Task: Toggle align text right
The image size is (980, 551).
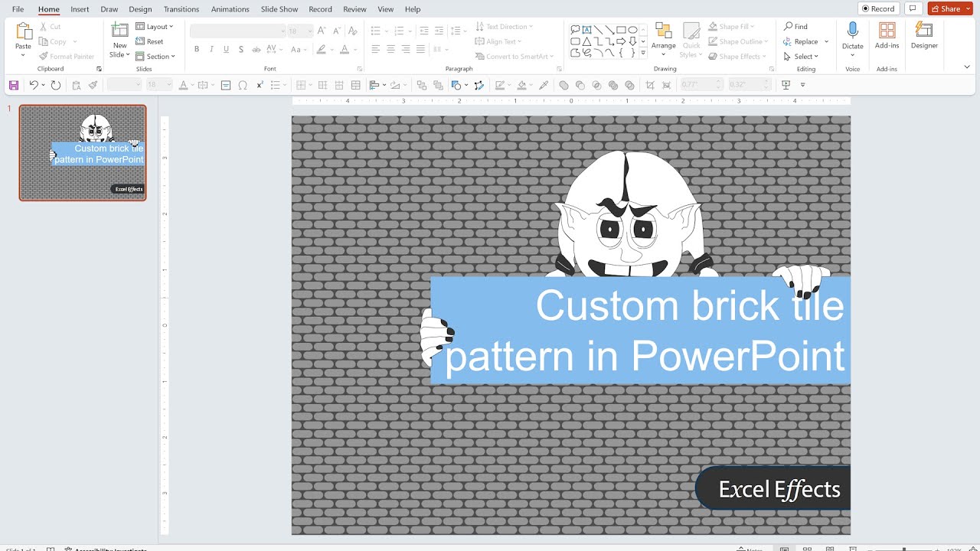Action: [406, 49]
